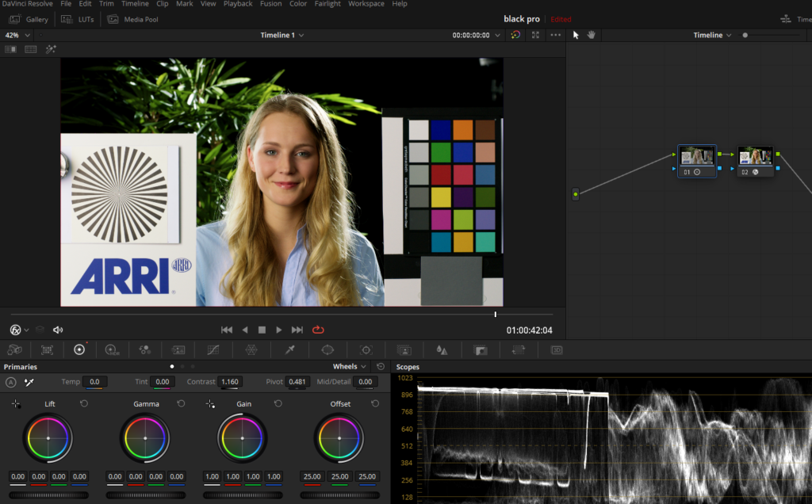Open the Color Warper palette
812x504 pixels.
(251, 350)
